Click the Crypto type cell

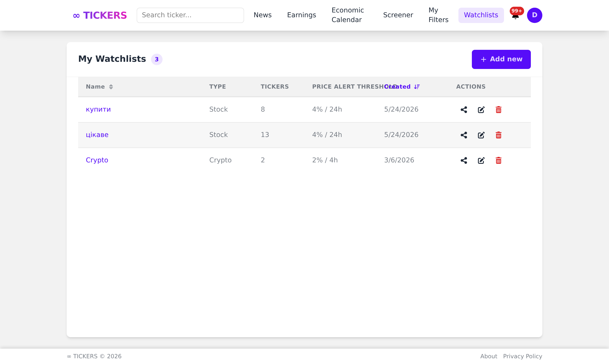(220, 160)
